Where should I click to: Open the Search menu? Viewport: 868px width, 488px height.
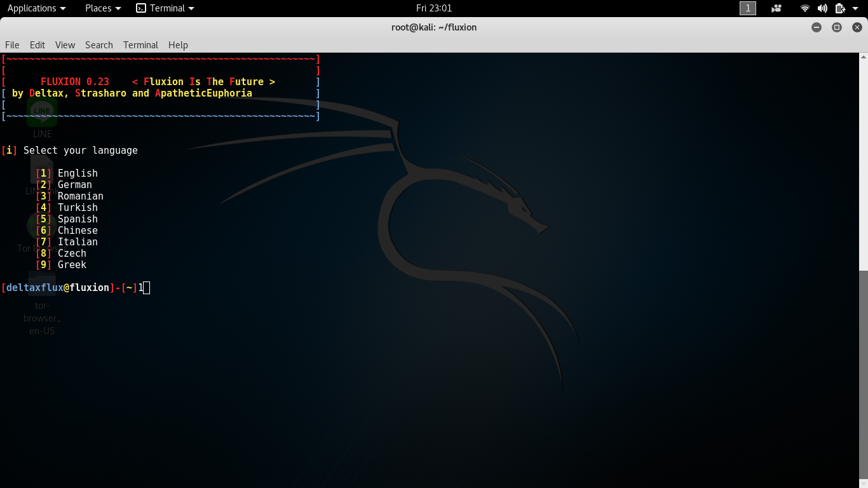click(x=99, y=45)
